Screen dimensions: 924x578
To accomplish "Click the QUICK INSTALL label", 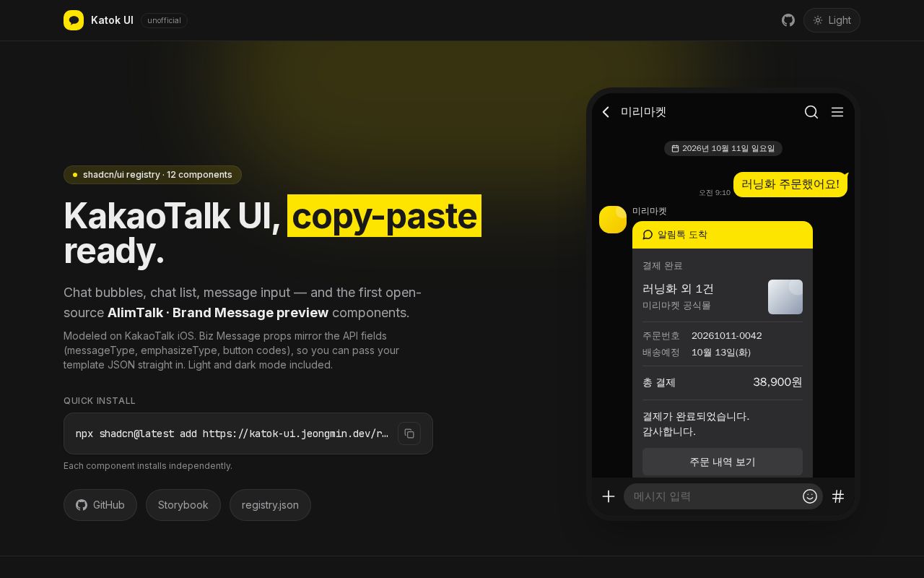I will point(100,401).
